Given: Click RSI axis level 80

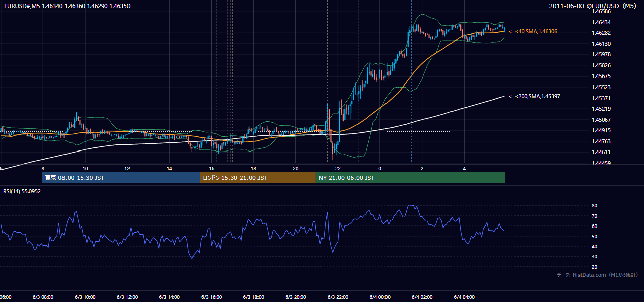Looking at the screenshot, I should click(595, 206).
